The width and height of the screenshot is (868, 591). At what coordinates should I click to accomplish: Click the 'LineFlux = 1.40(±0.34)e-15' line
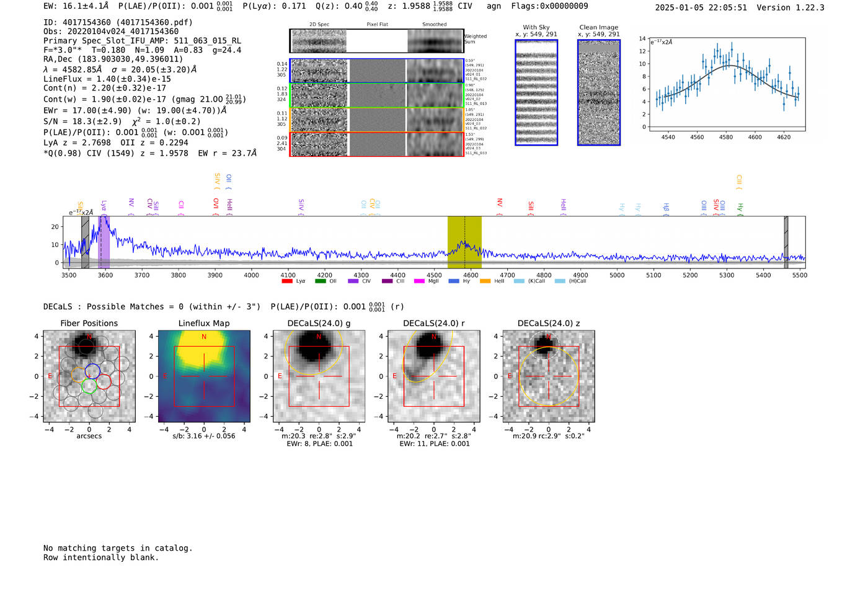pos(107,79)
